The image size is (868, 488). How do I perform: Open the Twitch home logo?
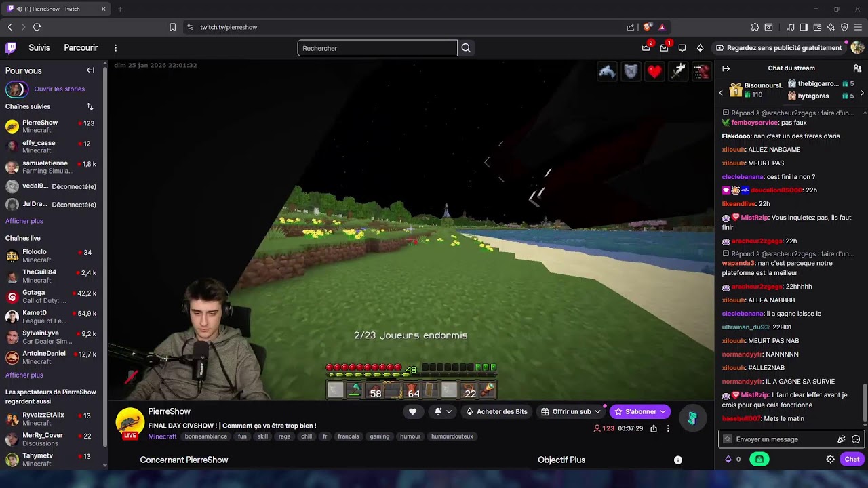click(11, 48)
